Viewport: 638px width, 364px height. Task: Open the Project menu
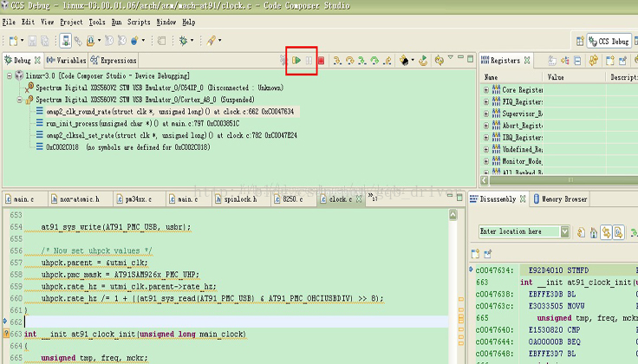(x=71, y=22)
